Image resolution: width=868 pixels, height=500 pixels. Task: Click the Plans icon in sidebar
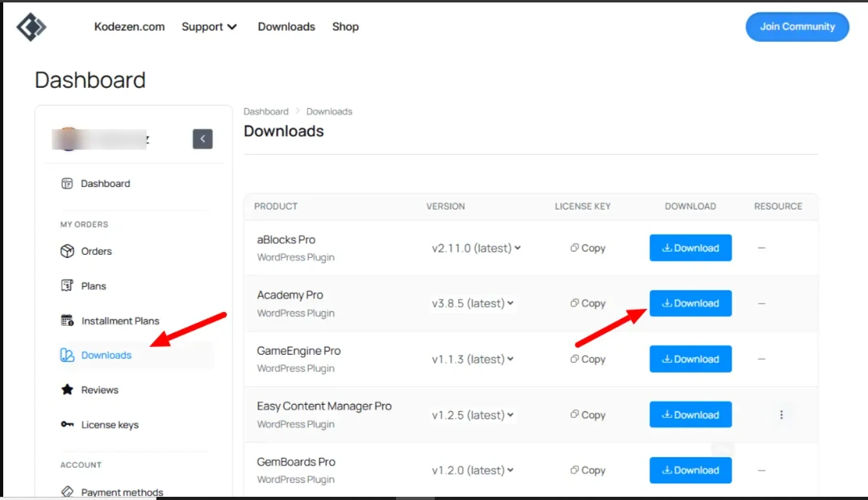pyautogui.click(x=67, y=285)
